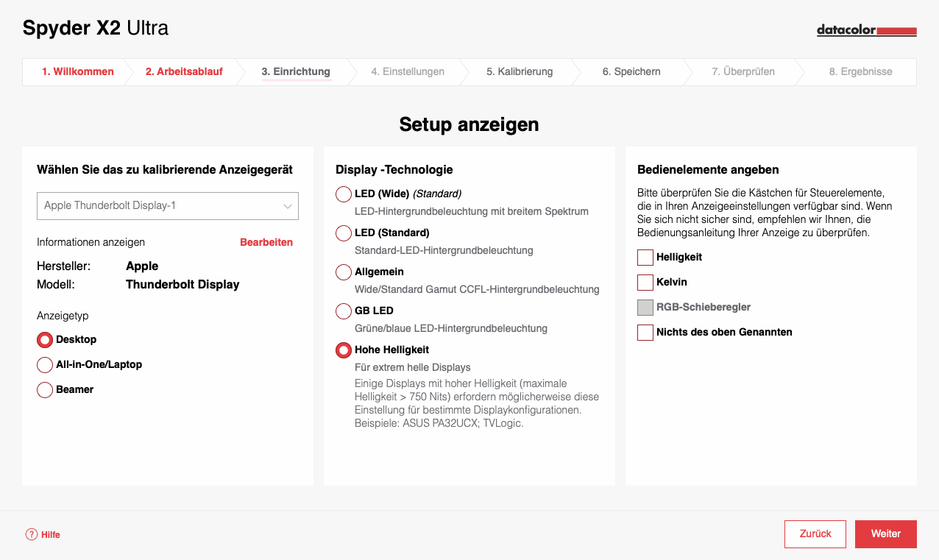Viewport: 939px width, 560px height.
Task: Go to step 7. Überprüfen
Action: pyautogui.click(x=743, y=72)
